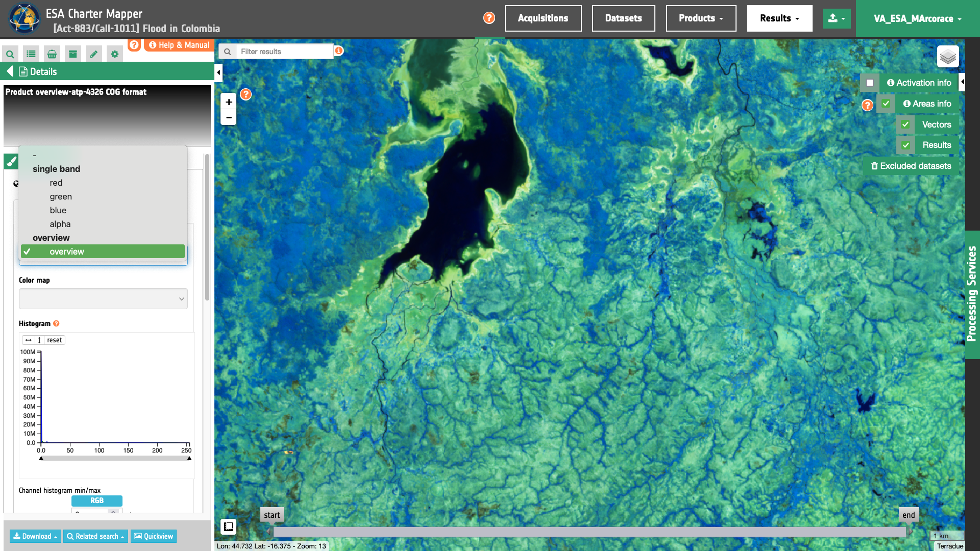This screenshot has height=551, width=980.
Task: Select the green single band option
Action: pyautogui.click(x=103, y=196)
